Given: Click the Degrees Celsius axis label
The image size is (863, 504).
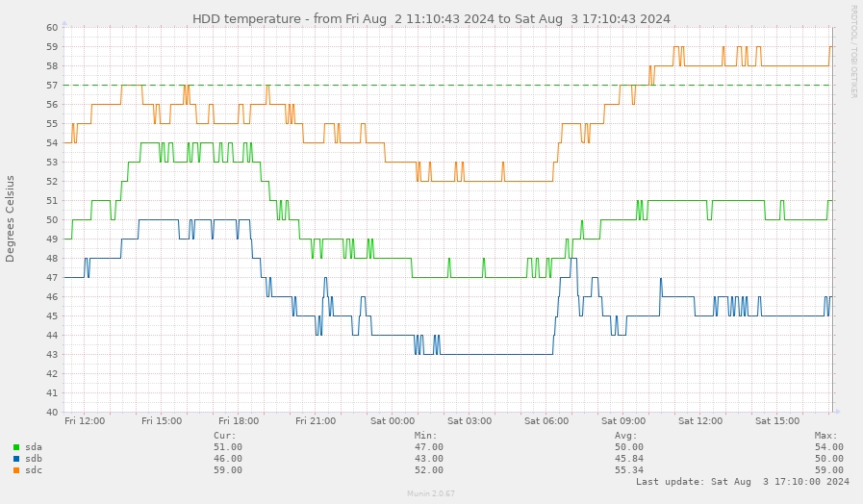Looking at the screenshot, I should [11, 218].
